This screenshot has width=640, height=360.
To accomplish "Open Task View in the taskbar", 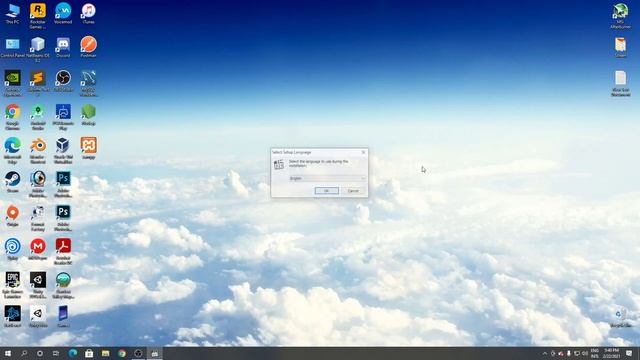I will pyautogui.click(x=56, y=353).
